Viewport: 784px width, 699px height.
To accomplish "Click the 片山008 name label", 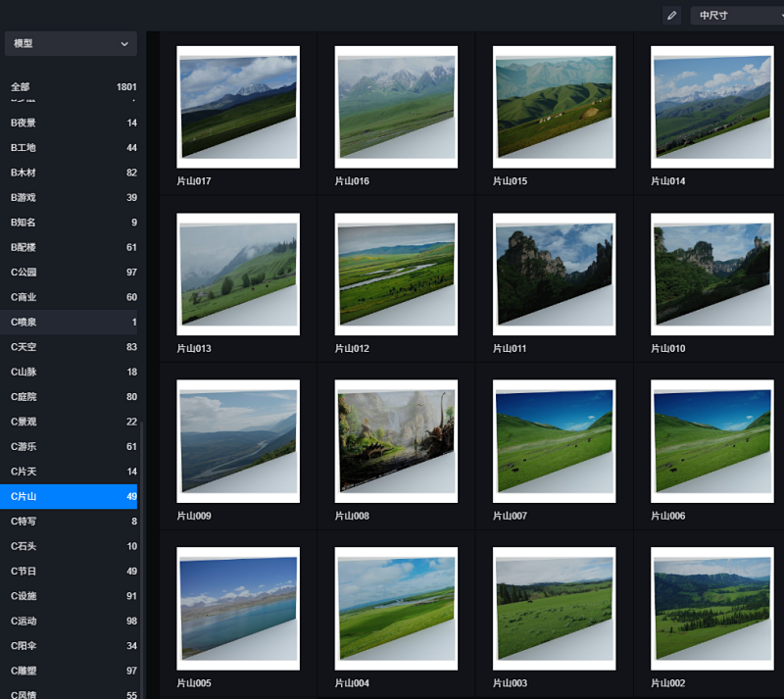I will pos(352,516).
